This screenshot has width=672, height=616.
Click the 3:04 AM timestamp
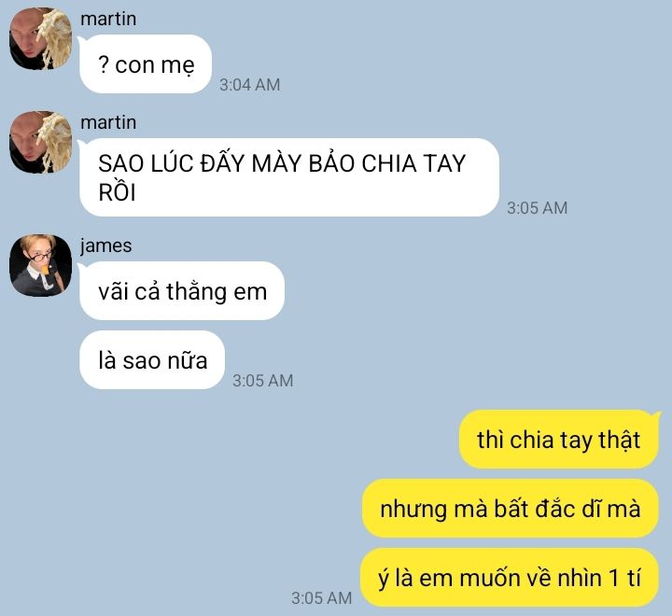click(x=250, y=84)
